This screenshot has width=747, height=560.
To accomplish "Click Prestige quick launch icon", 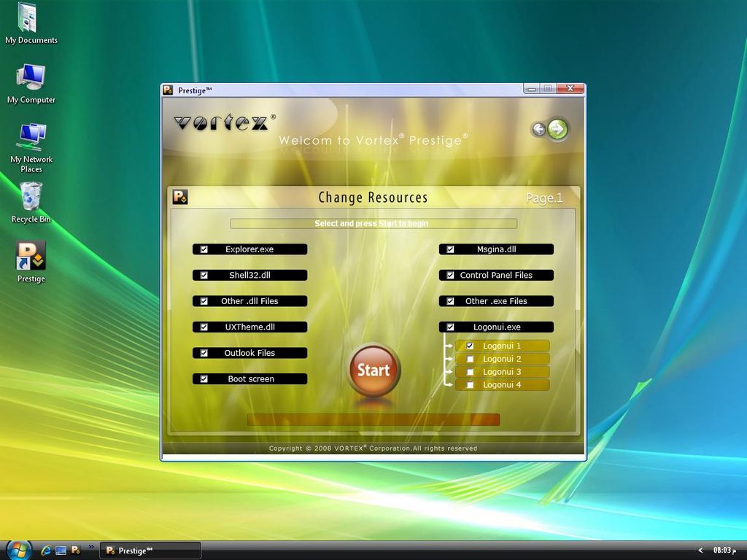I will (75, 550).
